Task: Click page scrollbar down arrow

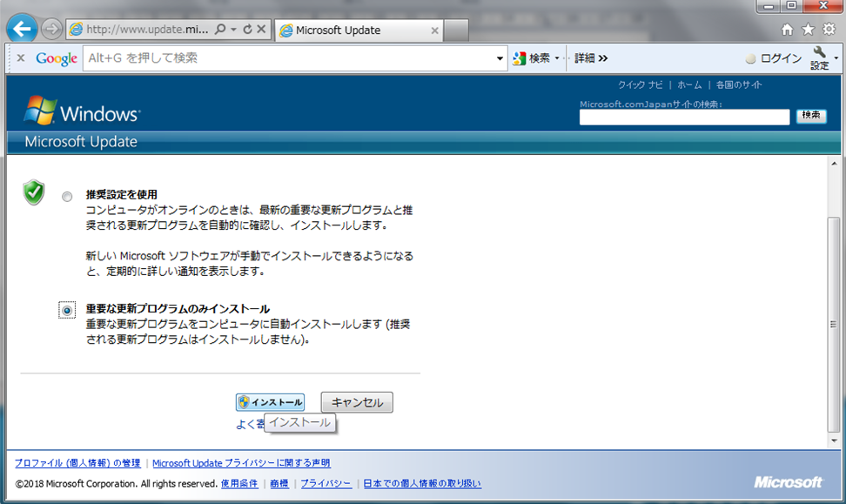Action: (834, 440)
